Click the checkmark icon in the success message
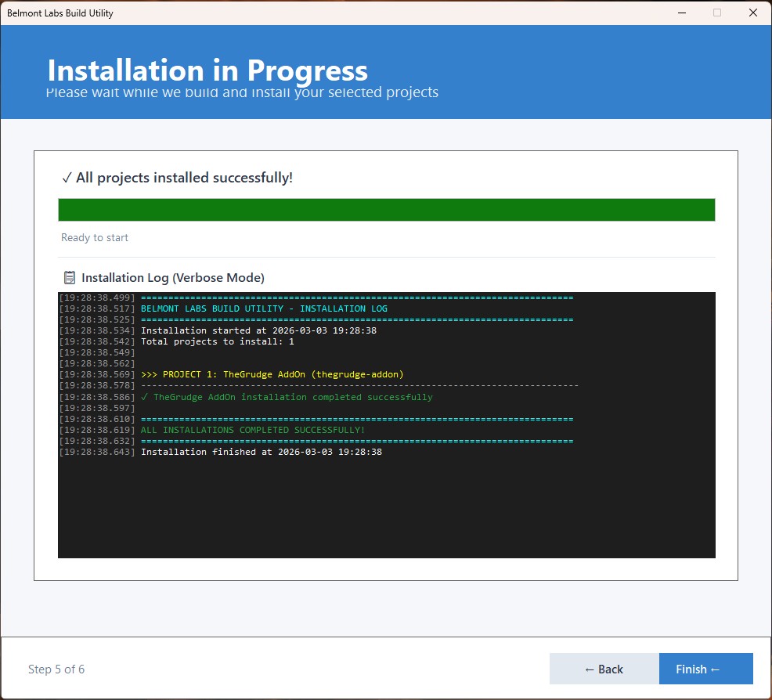The image size is (772, 700). [x=67, y=179]
